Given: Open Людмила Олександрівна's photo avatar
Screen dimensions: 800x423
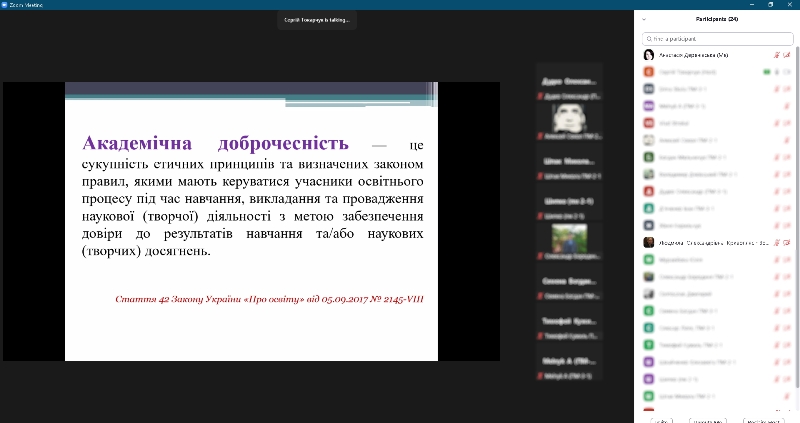Looking at the screenshot, I should pyautogui.click(x=648, y=242).
